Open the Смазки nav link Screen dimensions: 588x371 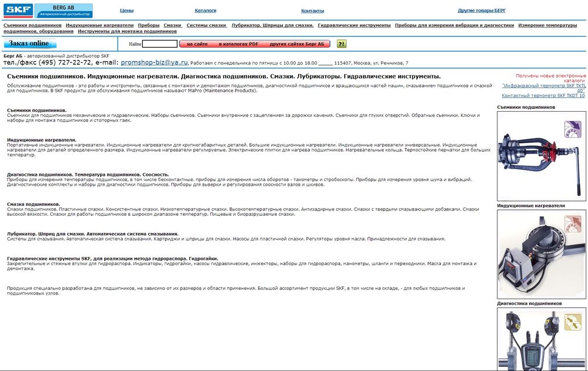pyautogui.click(x=172, y=25)
